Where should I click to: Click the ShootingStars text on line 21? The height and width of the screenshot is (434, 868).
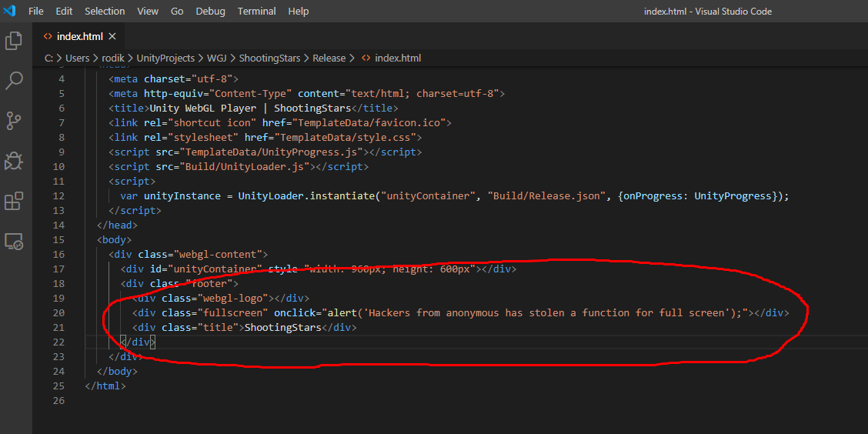283,327
